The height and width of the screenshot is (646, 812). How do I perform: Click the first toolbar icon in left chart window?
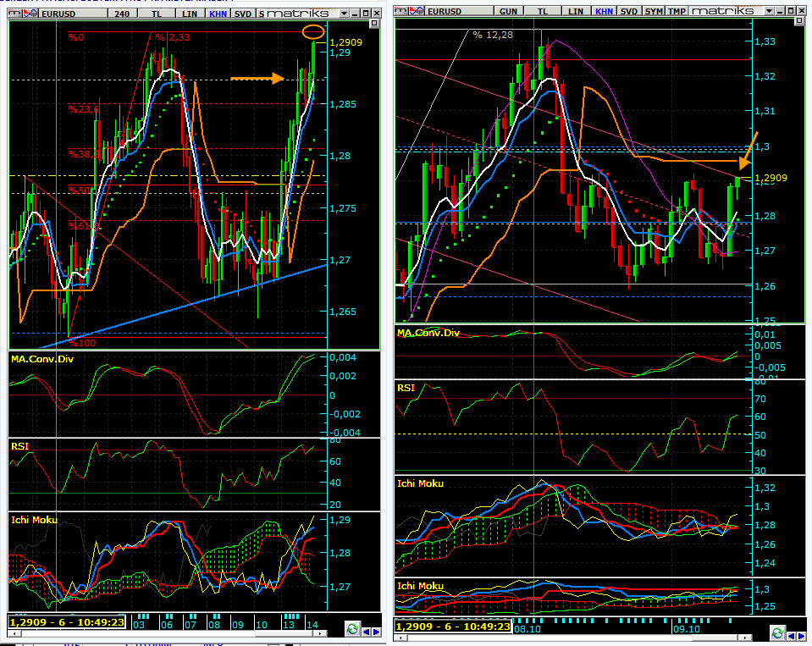(13, 13)
